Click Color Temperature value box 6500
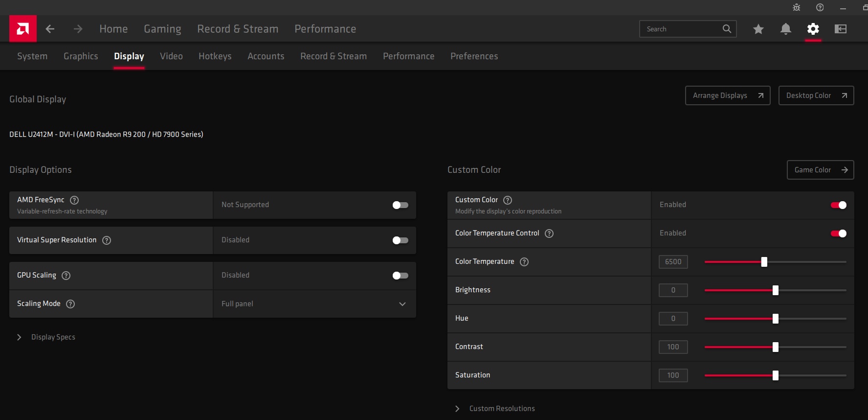 click(673, 262)
